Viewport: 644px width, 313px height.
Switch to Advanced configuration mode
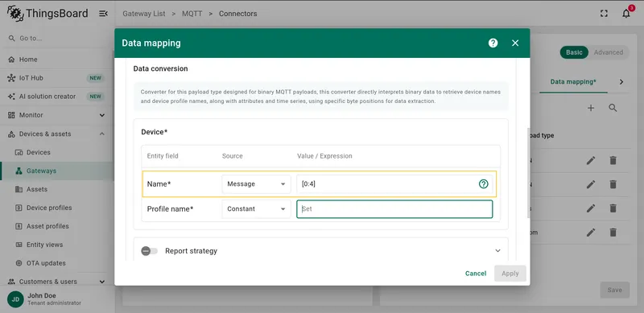coord(609,52)
